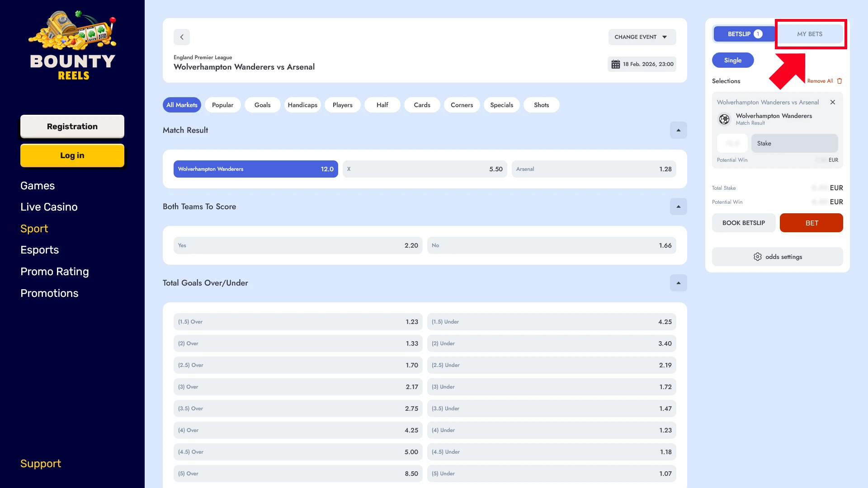
Task: Select the Yes 2.20 odds in Both Teams To Score
Action: (x=297, y=245)
